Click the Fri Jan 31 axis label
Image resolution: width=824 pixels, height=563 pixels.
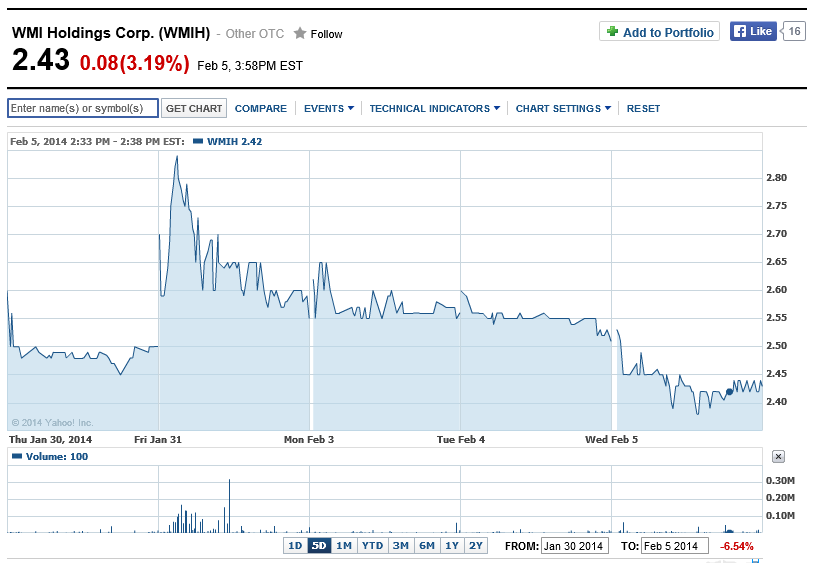(x=158, y=439)
